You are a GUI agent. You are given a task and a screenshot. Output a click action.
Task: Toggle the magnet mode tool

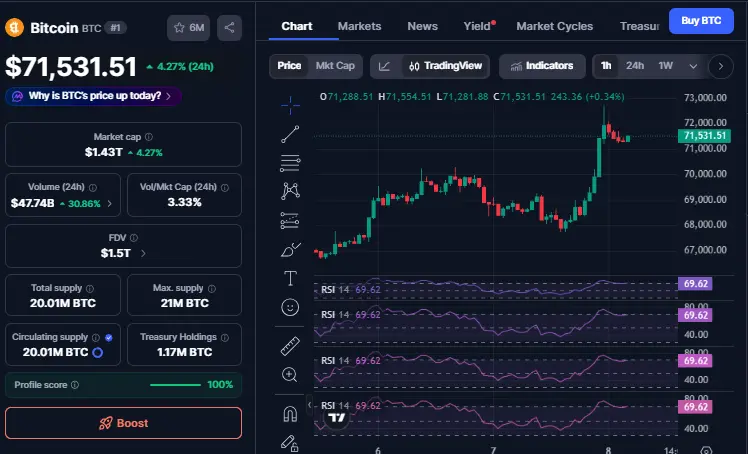click(290, 413)
